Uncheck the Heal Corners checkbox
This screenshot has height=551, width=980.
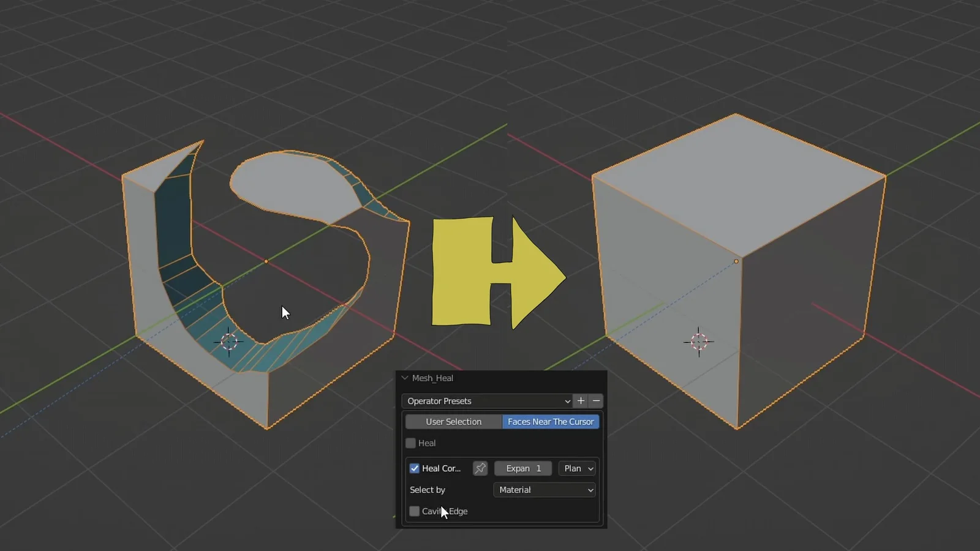pyautogui.click(x=415, y=468)
